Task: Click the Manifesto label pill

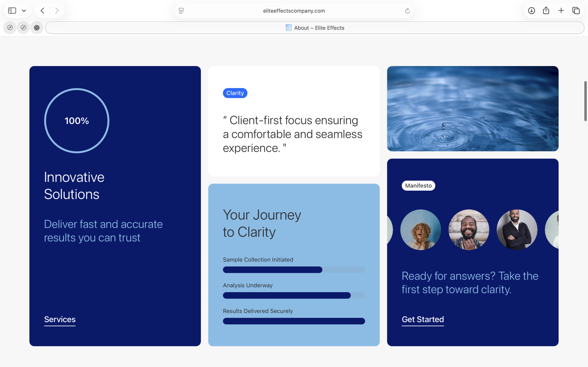Action: pyautogui.click(x=418, y=186)
